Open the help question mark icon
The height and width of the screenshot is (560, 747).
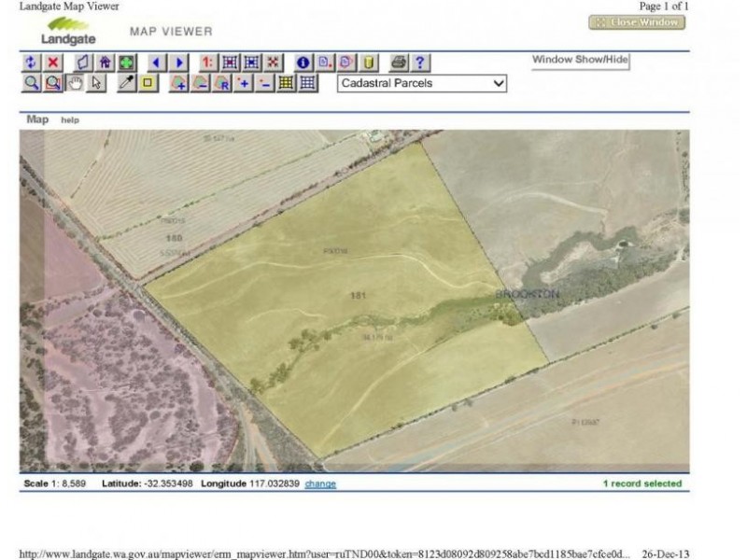[x=420, y=63]
